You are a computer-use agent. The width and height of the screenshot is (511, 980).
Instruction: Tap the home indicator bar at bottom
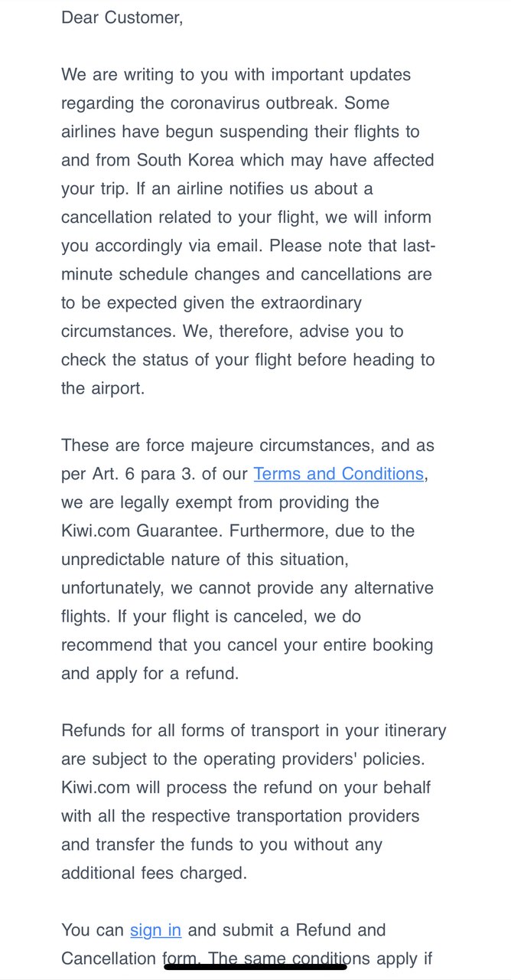pyautogui.click(x=255, y=967)
